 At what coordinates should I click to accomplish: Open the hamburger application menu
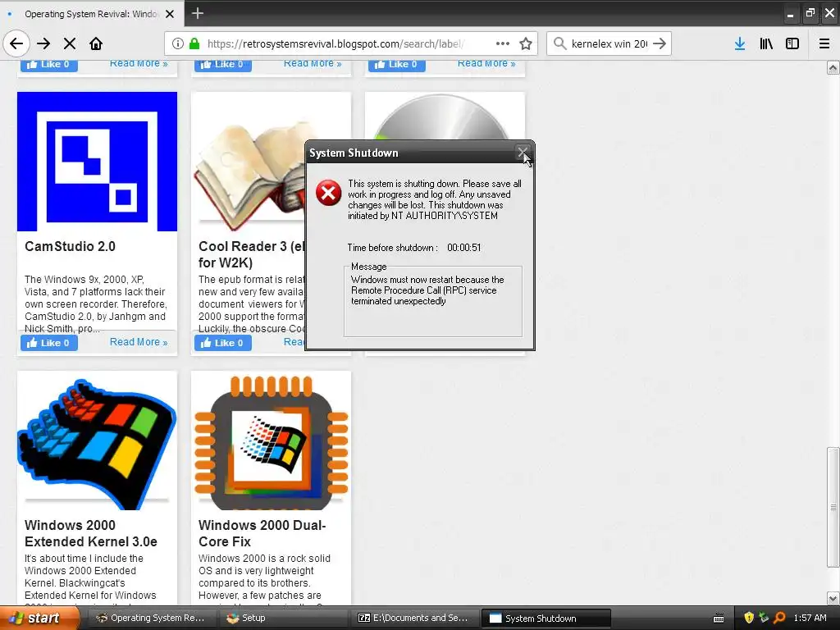pyautogui.click(x=824, y=43)
